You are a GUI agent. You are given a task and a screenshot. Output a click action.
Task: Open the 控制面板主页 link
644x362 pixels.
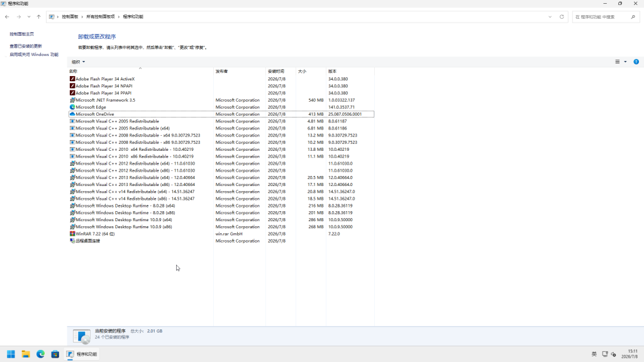click(22, 34)
